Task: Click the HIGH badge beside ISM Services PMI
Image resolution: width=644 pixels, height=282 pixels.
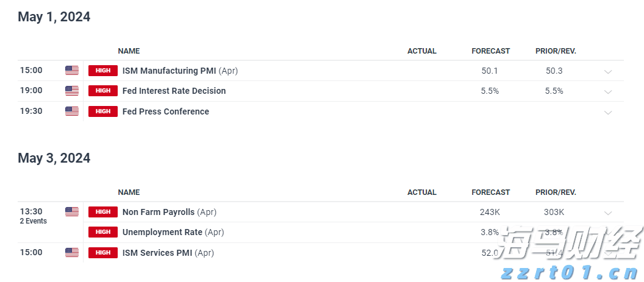Action: click(x=103, y=252)
